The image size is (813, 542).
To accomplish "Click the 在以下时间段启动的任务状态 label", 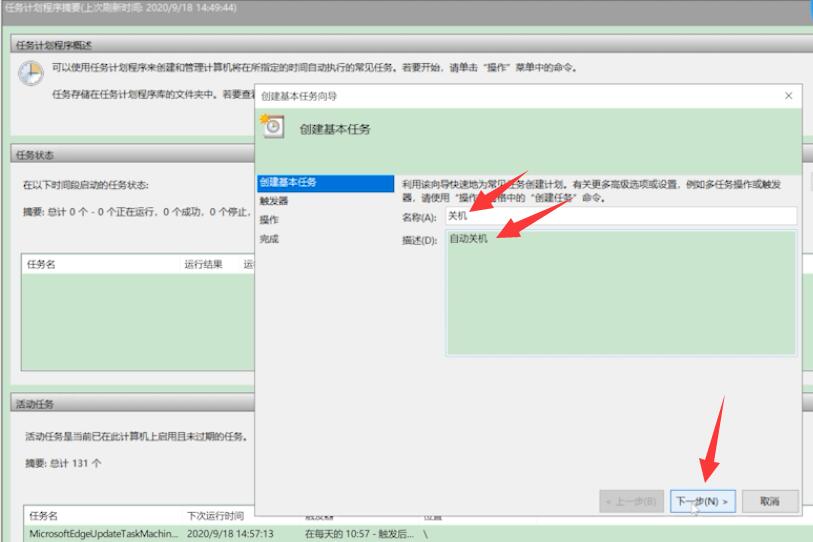I will pos(86,185).
